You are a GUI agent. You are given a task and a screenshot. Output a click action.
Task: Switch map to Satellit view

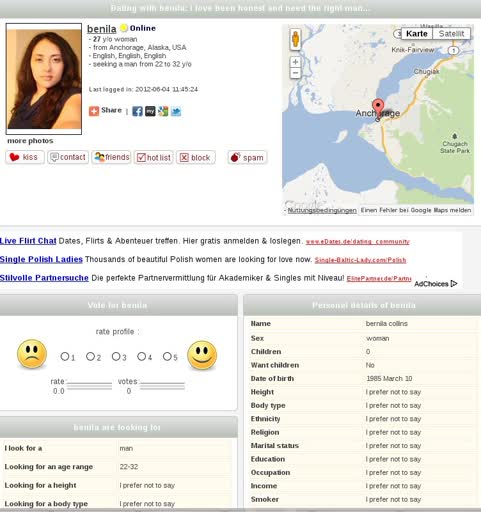click(x=451, y=34)
